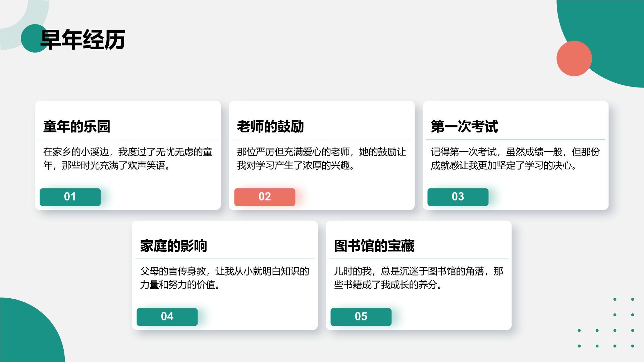Click the card heading 家庭的影响

pos(173,246)
